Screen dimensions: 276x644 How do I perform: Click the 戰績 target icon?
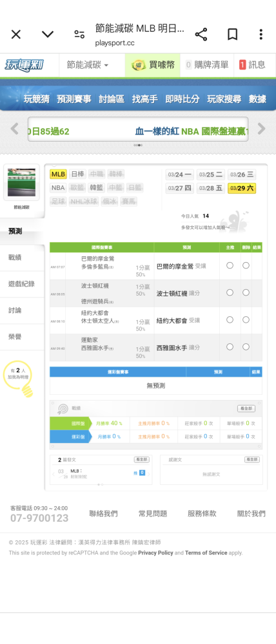(x=63, y=409)
